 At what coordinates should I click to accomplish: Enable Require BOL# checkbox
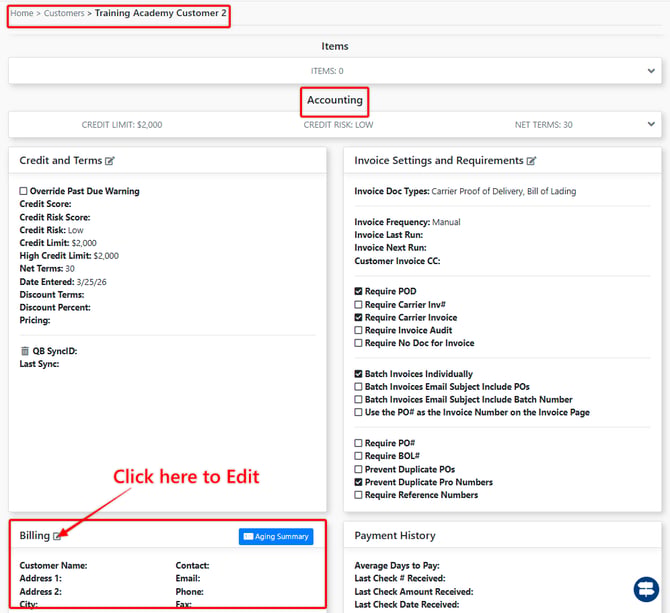coord(359,456)
